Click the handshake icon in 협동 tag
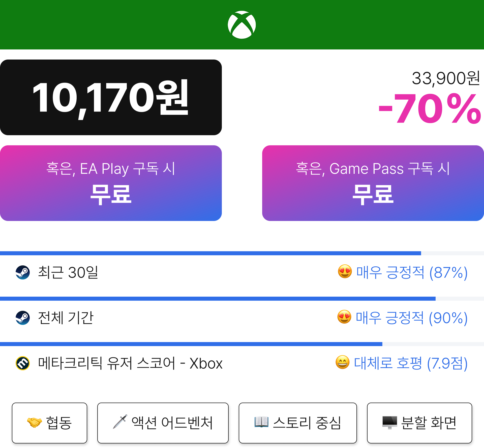The height and width of the screenshot is (448, 484). pos(35,423)
